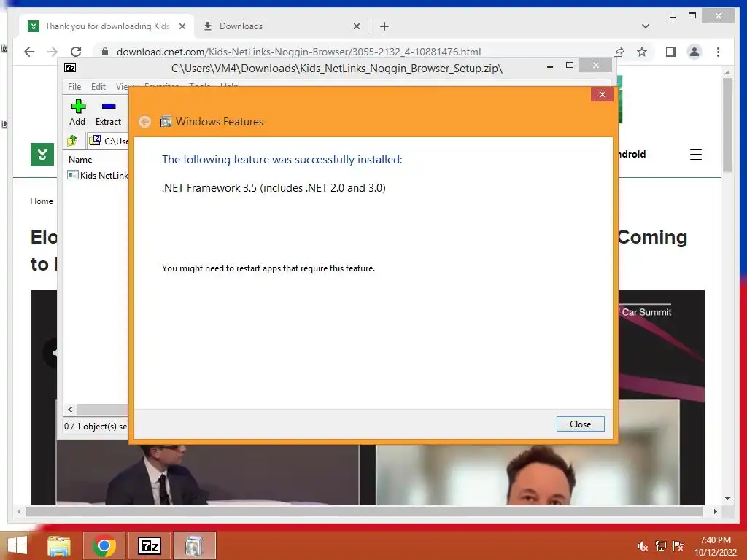This screenshot has width=747, height=560.
Task: Open the Windows Start button
Action: 18,545
